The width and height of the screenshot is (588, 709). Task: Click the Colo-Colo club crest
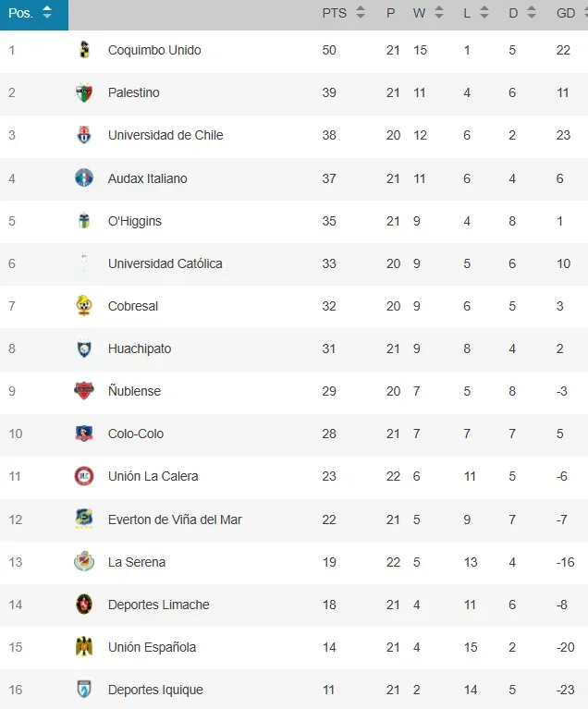[84, 434]
